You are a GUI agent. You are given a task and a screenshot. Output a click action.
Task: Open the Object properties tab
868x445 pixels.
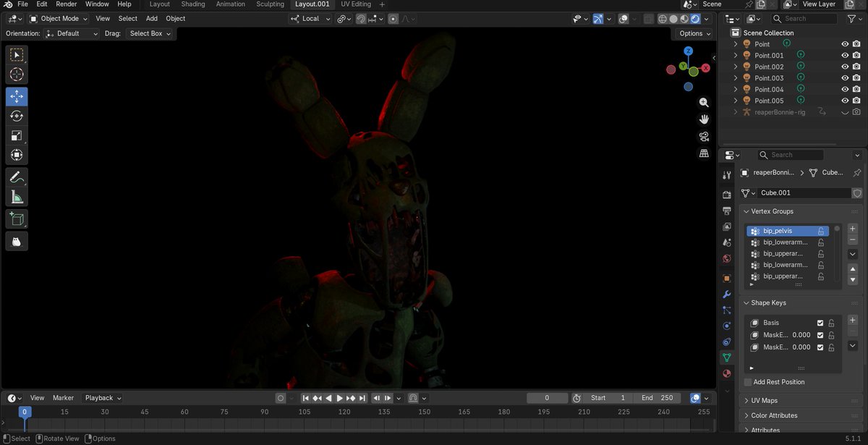(727, 278)
